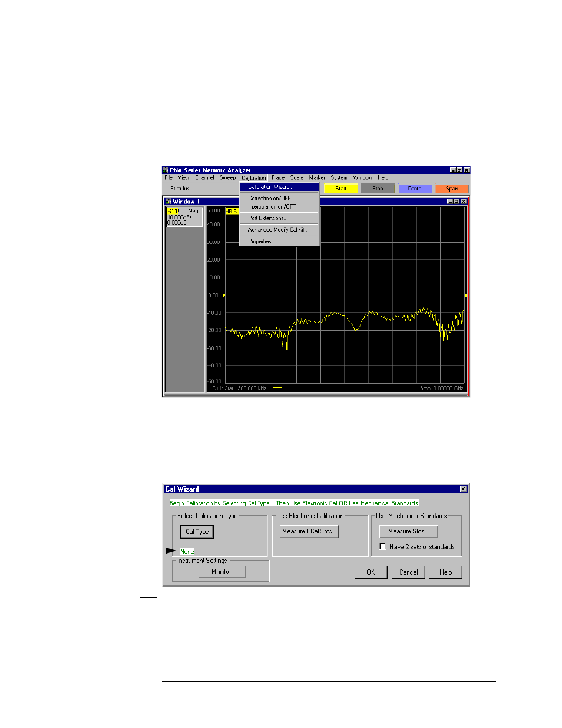Click PNA Series Network Analyzer title icon
Viewport: 562px width, 728px height.
166,170
